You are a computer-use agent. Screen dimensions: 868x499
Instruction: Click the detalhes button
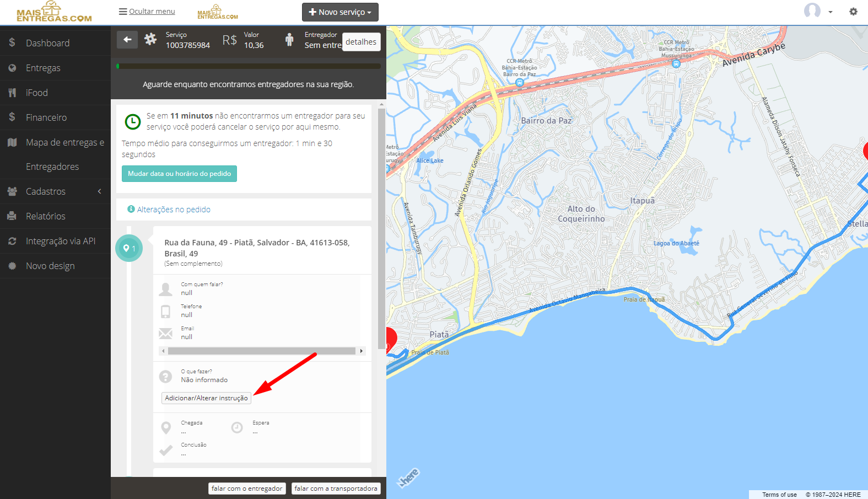361,42
